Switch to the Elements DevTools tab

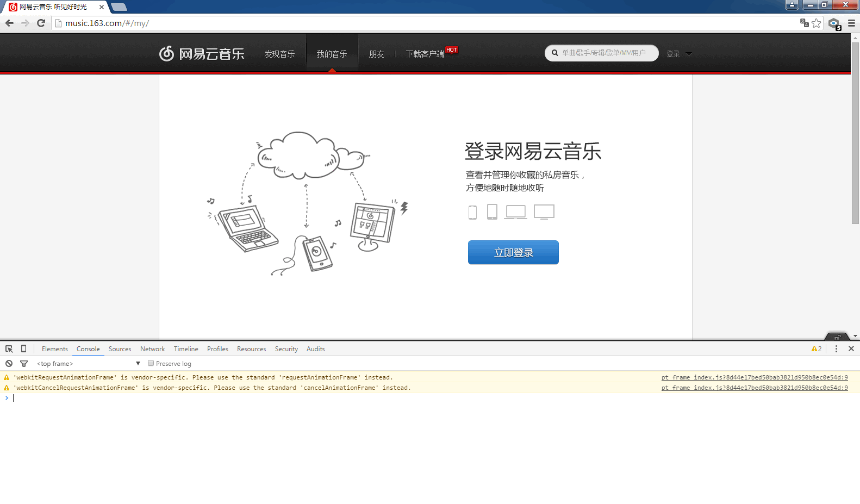coord(55,349)
